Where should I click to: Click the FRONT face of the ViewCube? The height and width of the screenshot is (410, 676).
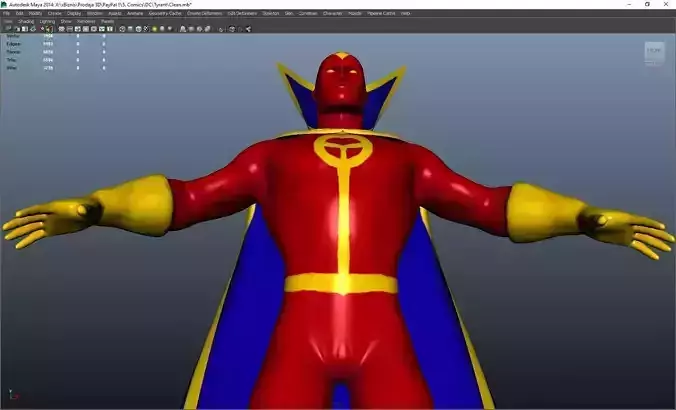pyautogui.click(x=654, y=51)
